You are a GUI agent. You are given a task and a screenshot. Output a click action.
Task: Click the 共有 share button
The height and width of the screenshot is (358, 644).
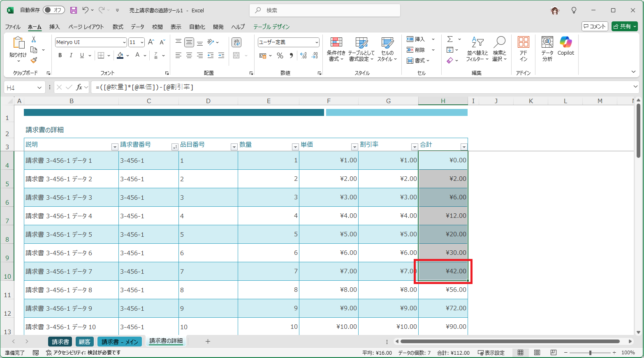tap(625, 26)
